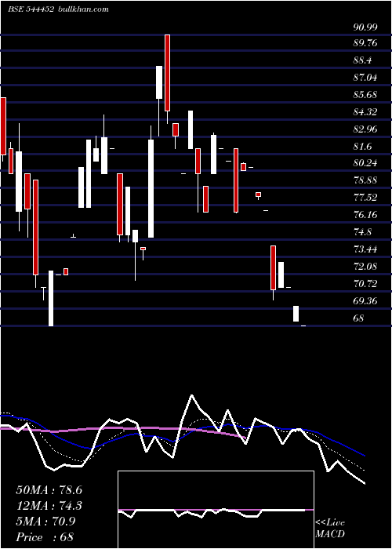Select the 84.32 price axis label

365,112
